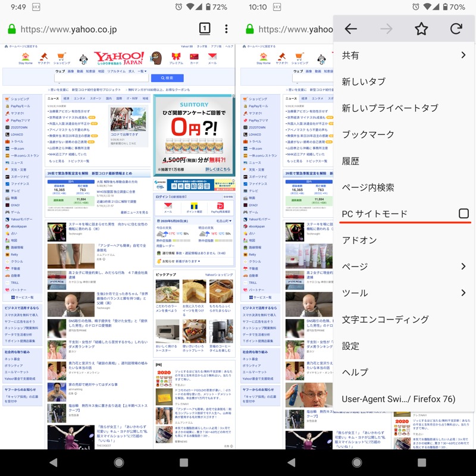Select 新しいタブ from the menu
The width and height of the screenshot is (476, 476).
(364, 82)
